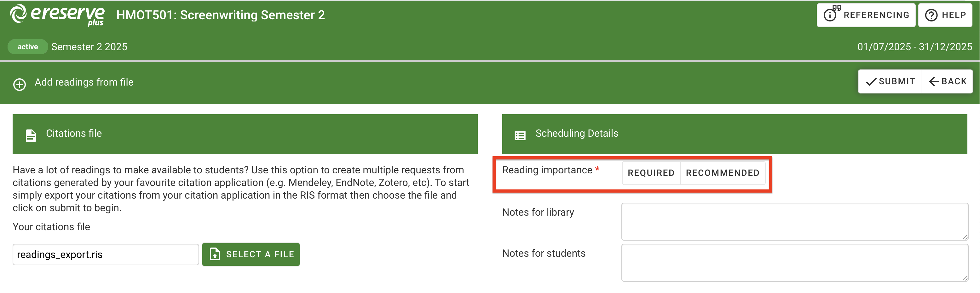
Task: Click the file upload icon on Select a File
Action: [215, 254]
